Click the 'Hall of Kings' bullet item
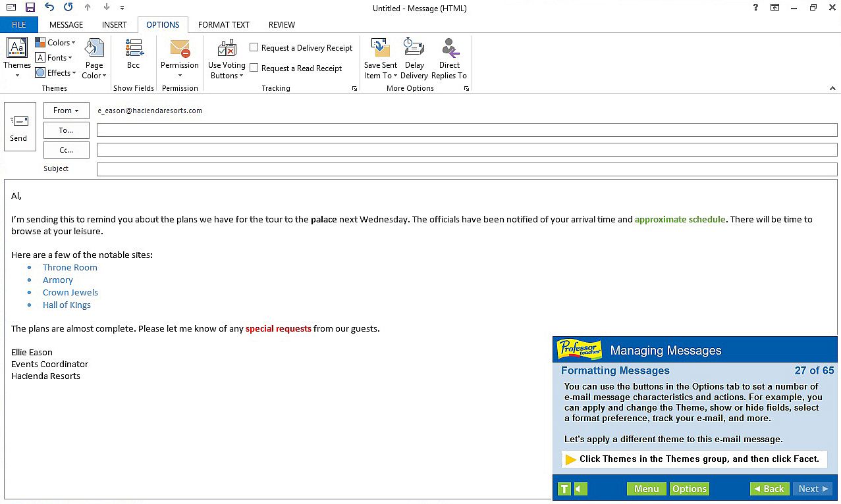 click(67, 305)
